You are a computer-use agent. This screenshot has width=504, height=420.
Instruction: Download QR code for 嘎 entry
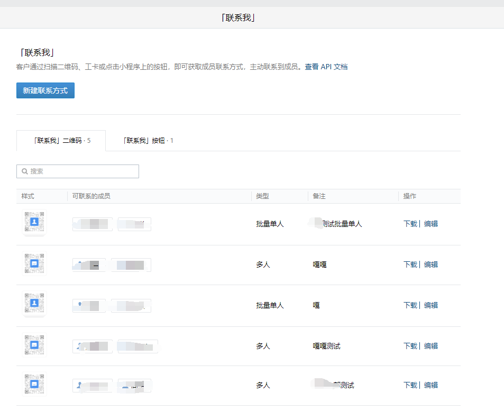[410, 305]
